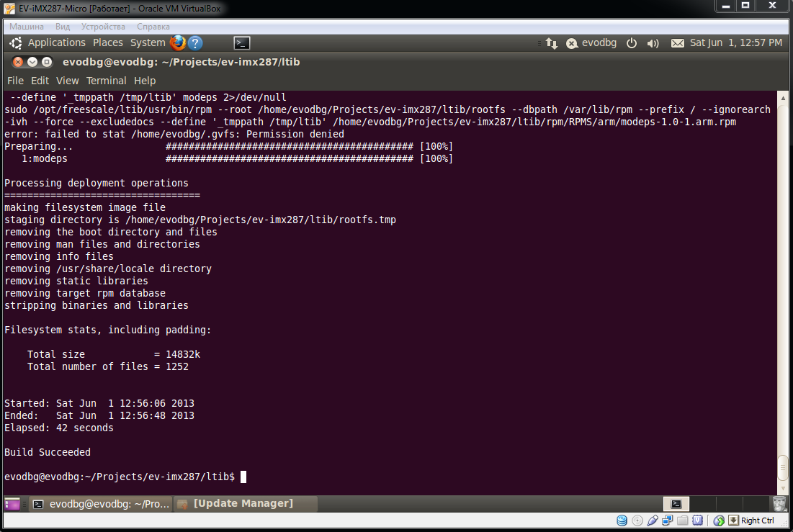Click VirtualBox hard disk activity icon

[x=622, y=520]
